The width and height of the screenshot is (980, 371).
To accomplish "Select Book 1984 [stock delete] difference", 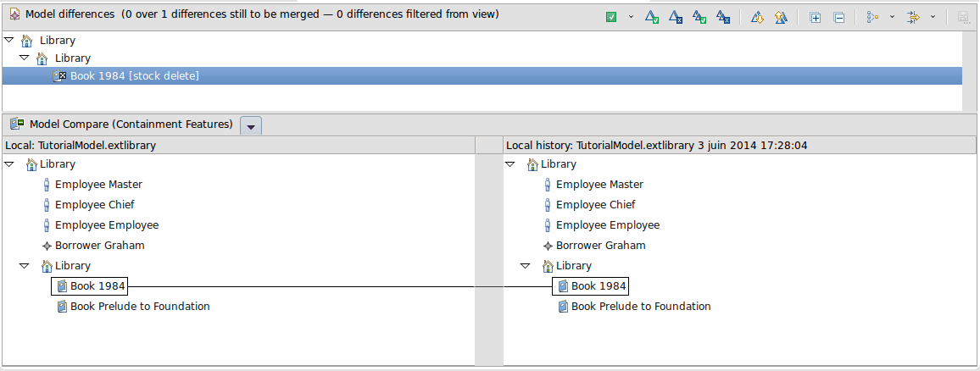I will click(x=134, y=76).
